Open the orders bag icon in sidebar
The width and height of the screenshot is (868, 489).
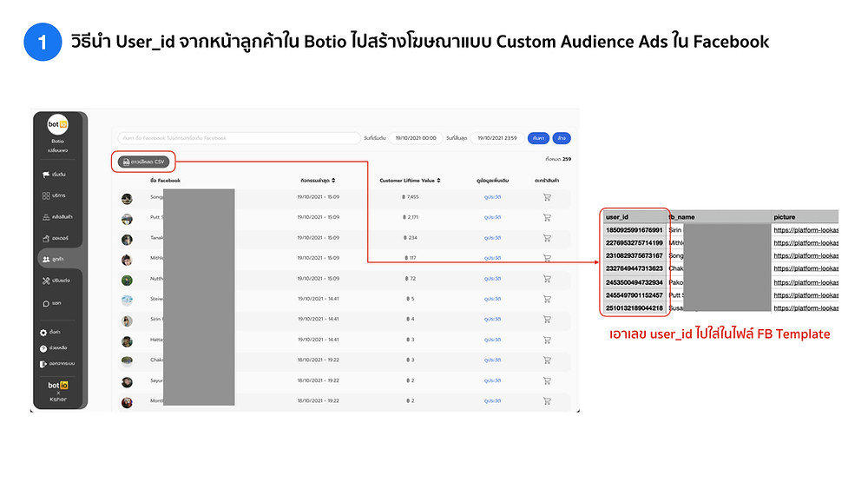coord(46,238)
